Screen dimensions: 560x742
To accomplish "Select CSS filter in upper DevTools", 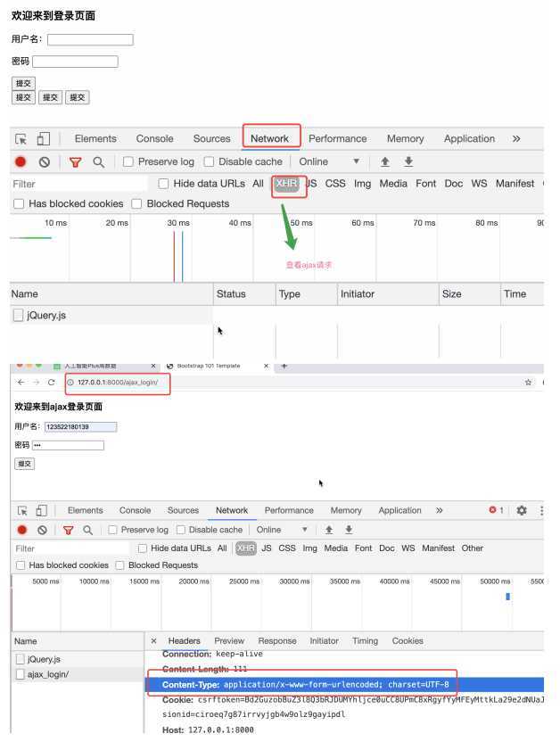I will (335, 184).
